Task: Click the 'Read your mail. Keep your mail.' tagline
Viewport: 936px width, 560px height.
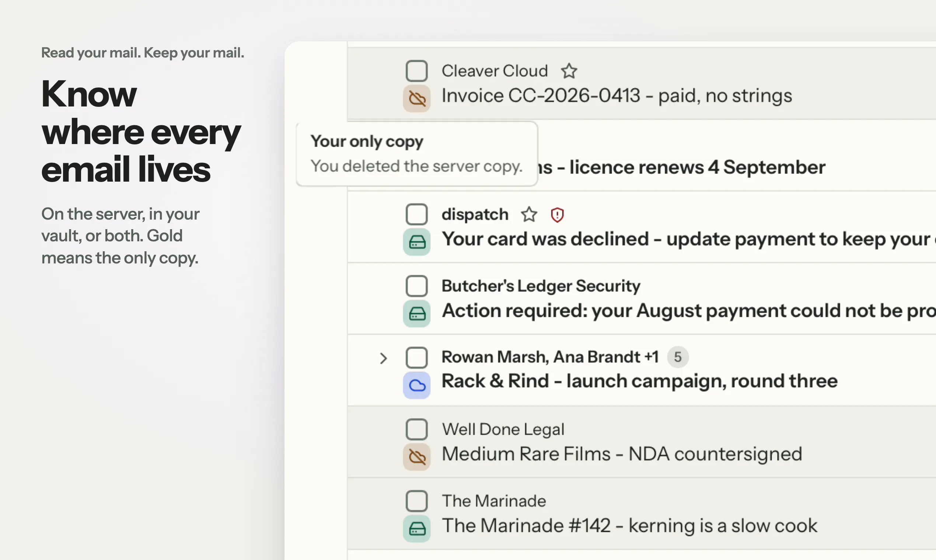Action: tap(143, 53)
